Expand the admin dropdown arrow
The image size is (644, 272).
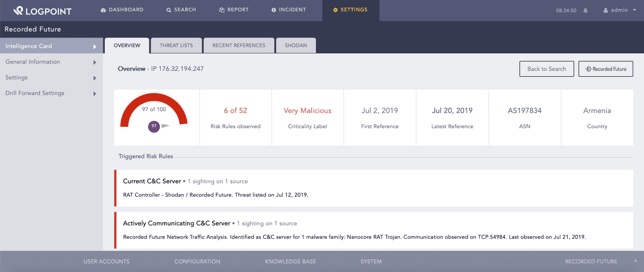(635, 10)
